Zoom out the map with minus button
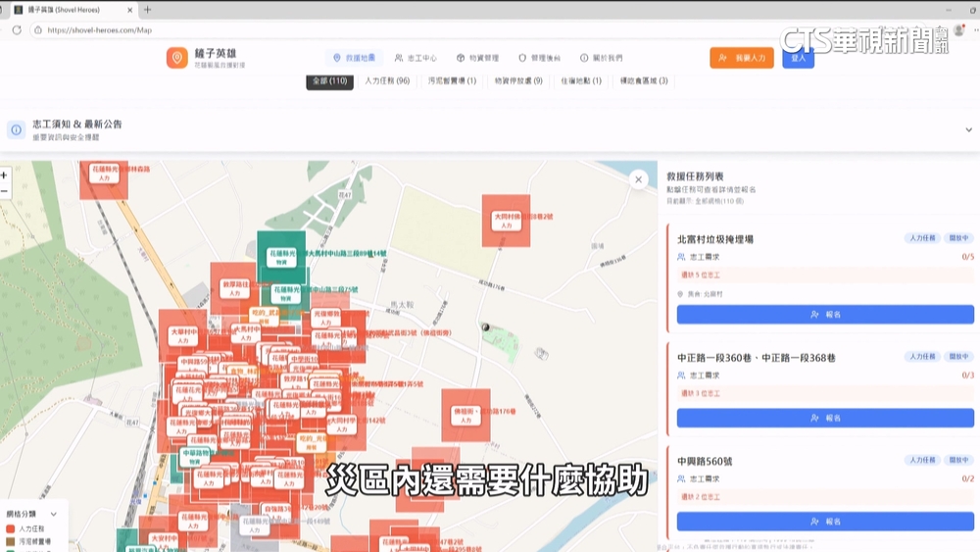 (x=4, y=190)
